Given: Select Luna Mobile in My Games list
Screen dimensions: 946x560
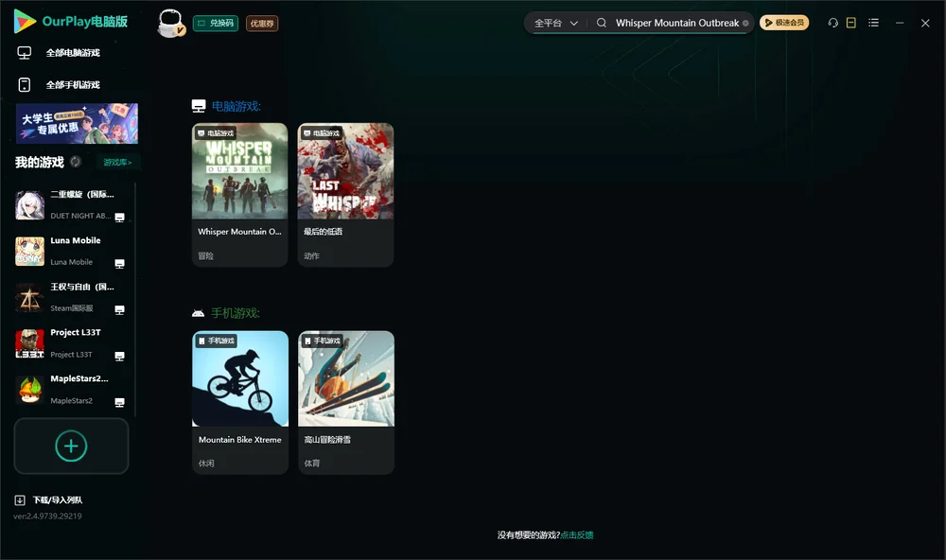Looking at the screenshot, I should [71, 251].
